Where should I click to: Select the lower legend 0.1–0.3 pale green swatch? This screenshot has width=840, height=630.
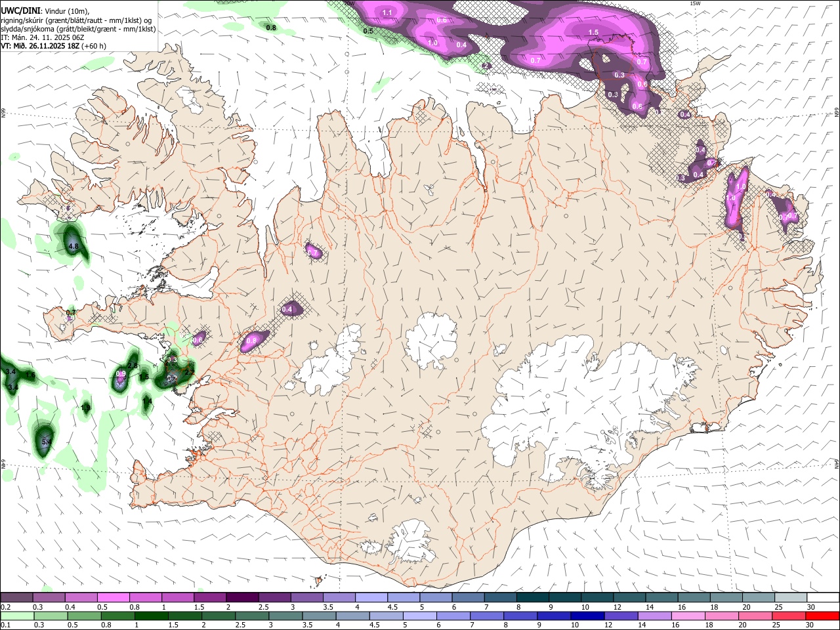pos(17,616)
